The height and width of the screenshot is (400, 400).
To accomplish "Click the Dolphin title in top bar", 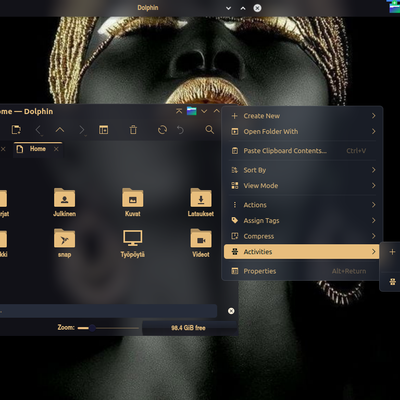I will coord(148,8).
